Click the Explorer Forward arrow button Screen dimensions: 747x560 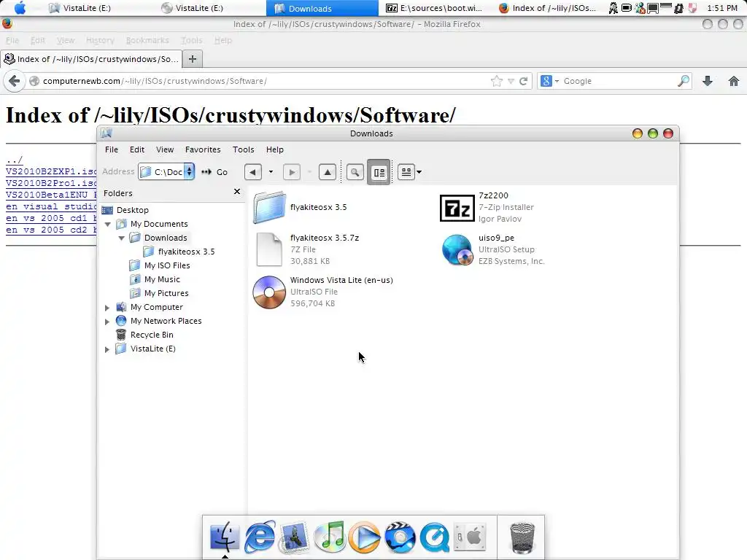coord(292,172)
